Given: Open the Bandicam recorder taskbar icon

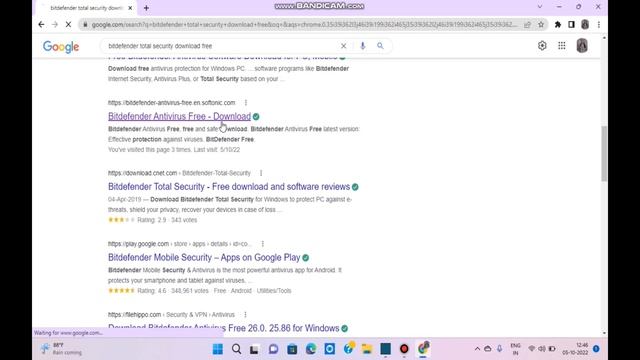Looking at the screenshot, I should (x=404, y=349).
